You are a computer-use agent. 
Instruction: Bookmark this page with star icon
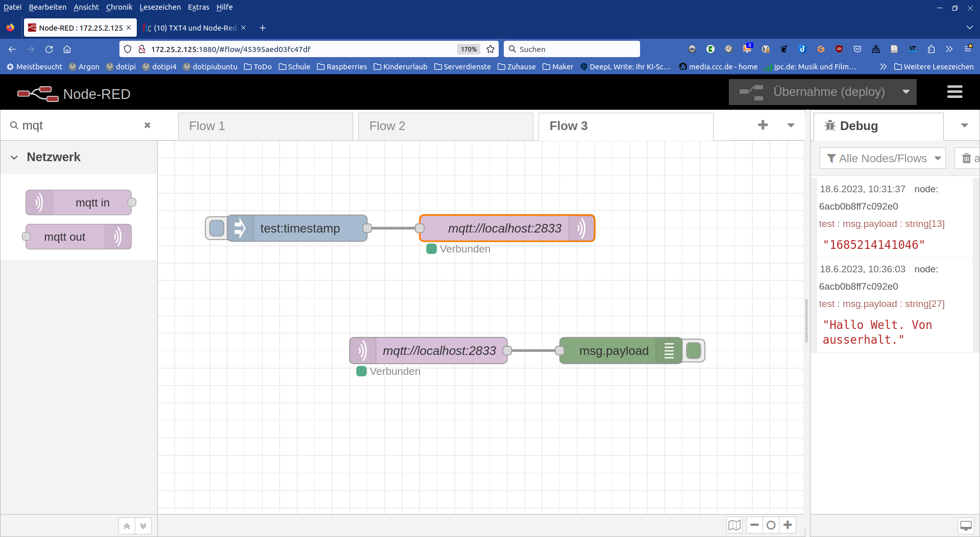[491, 49]
